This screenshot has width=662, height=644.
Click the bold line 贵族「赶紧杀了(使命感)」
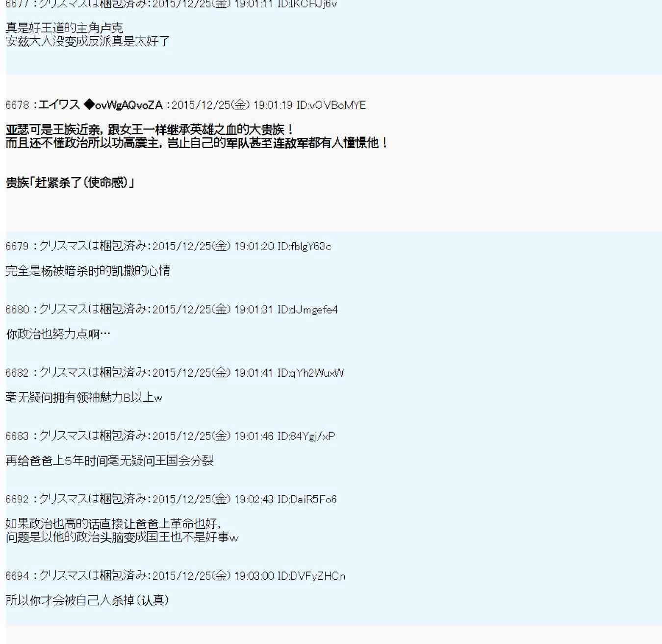pyautogui.click(x=70, y=183)
